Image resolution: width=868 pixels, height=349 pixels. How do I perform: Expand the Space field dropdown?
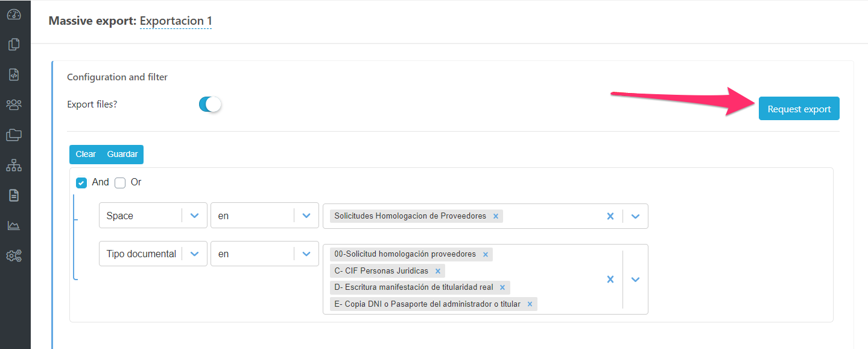[194, 216]
